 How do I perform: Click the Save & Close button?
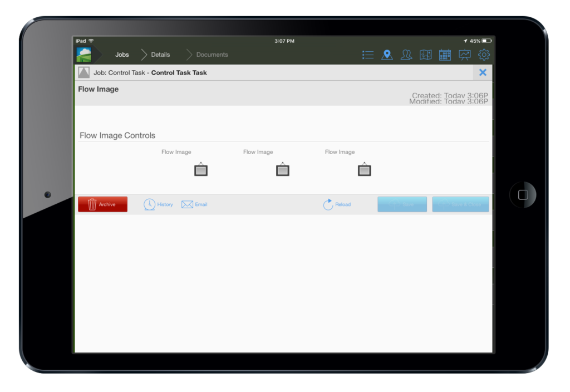(x=460, y=204)
